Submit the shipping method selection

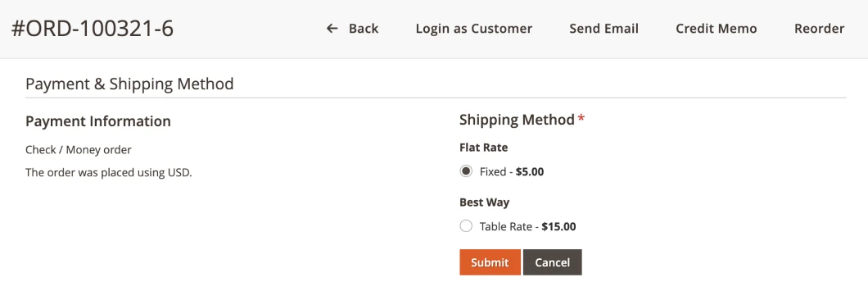click(x=490, y=262)
